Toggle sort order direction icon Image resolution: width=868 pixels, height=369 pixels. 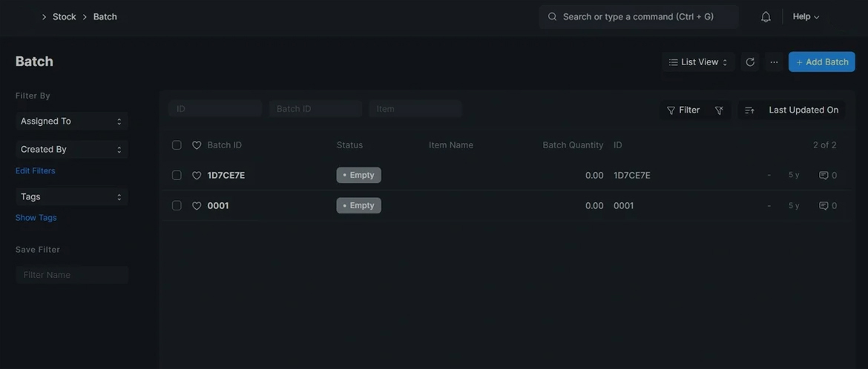tap(749, 110)
